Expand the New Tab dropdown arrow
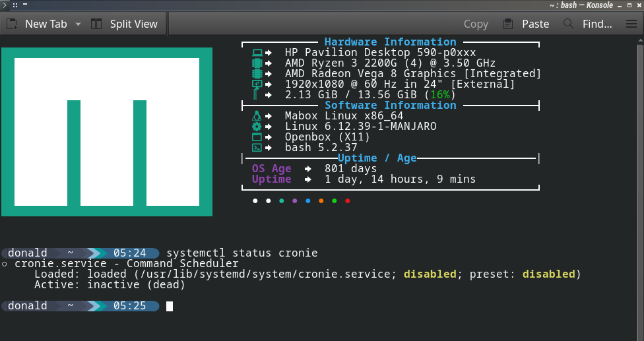The height and width of the screenshot is (341, 644). (x=78, y=24)
